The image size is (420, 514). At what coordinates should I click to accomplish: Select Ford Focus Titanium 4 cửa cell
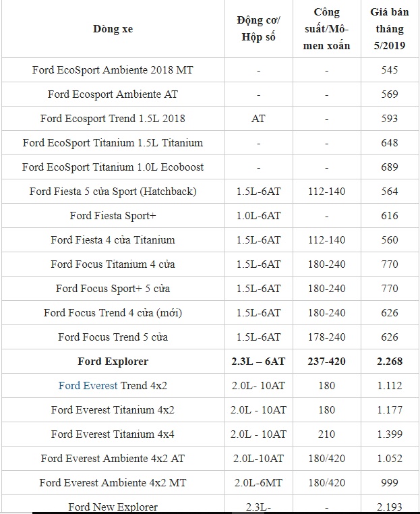point(113,264)
